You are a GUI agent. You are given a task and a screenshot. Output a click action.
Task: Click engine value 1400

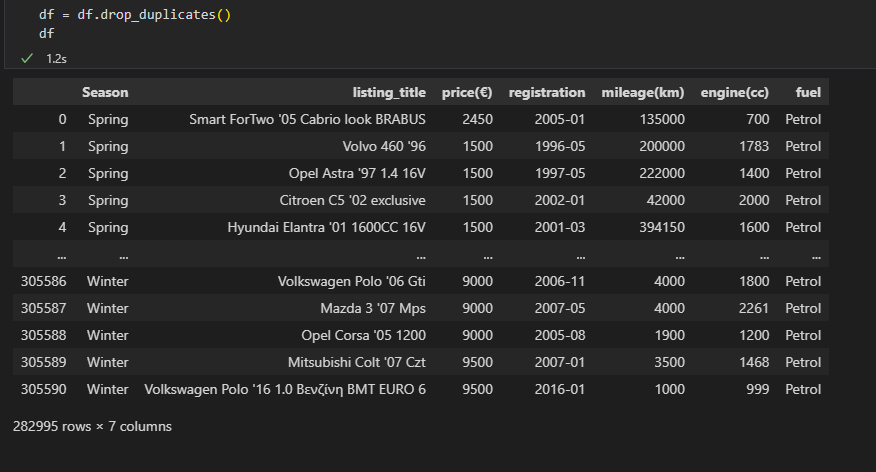pos(754,173)
